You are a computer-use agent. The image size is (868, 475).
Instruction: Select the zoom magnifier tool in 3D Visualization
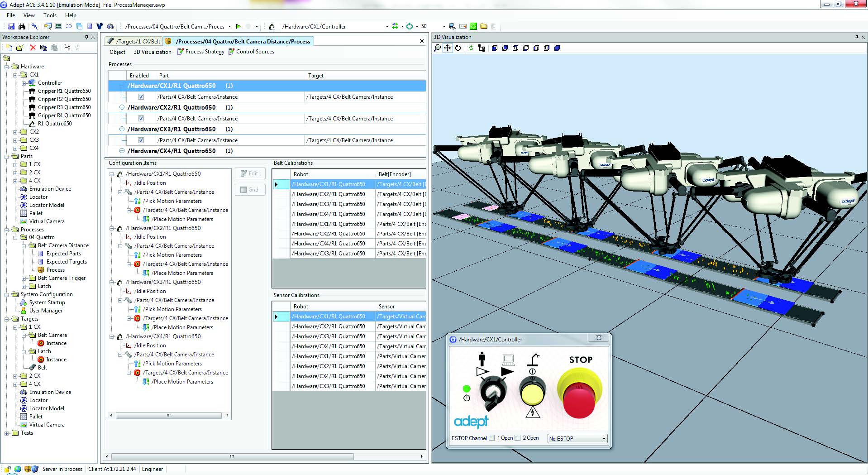(437, 48)
